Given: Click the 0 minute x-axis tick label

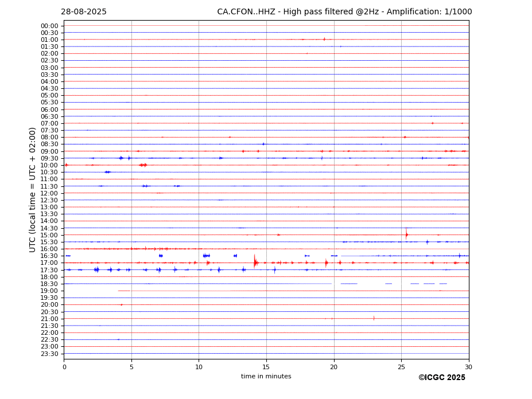Looking at the screenshot, I should [64, 367].
